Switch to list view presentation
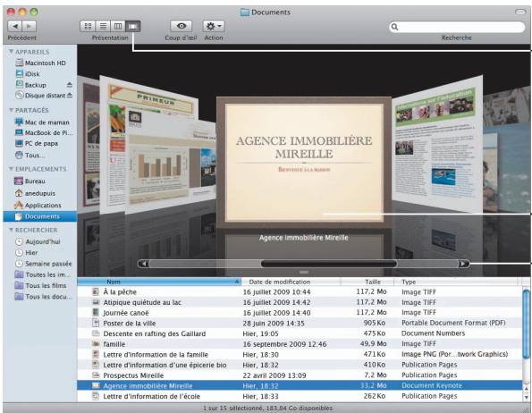 (103, 26)
